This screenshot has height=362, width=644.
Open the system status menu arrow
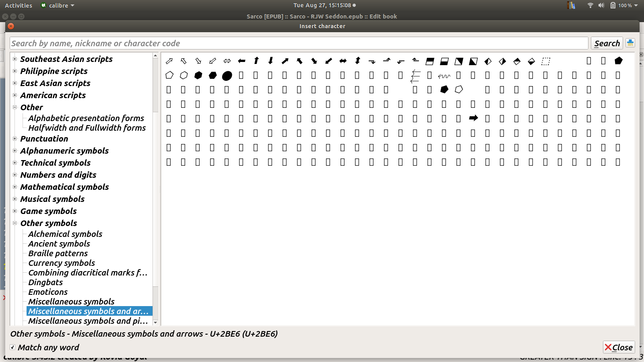click(x=636, y=5)
